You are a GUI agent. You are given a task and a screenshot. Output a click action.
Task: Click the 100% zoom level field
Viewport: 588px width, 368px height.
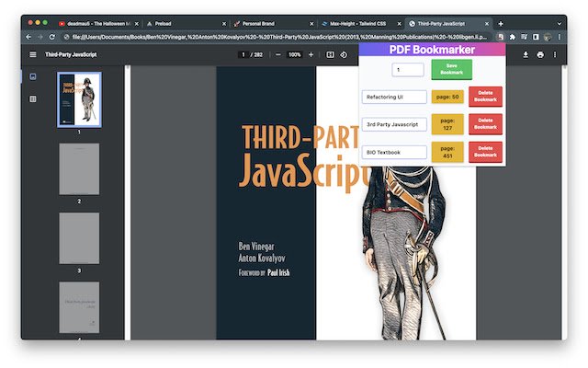294,55
